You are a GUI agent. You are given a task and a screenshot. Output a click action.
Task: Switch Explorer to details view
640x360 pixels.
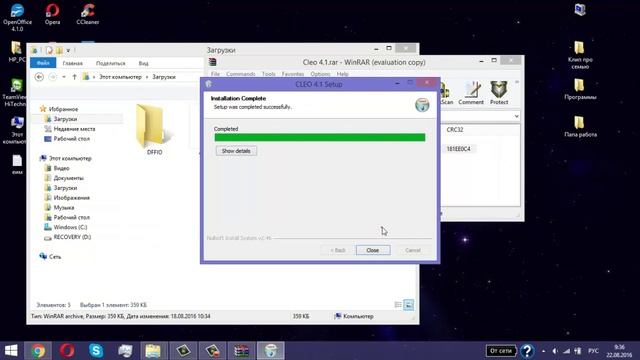coord(398,304)
